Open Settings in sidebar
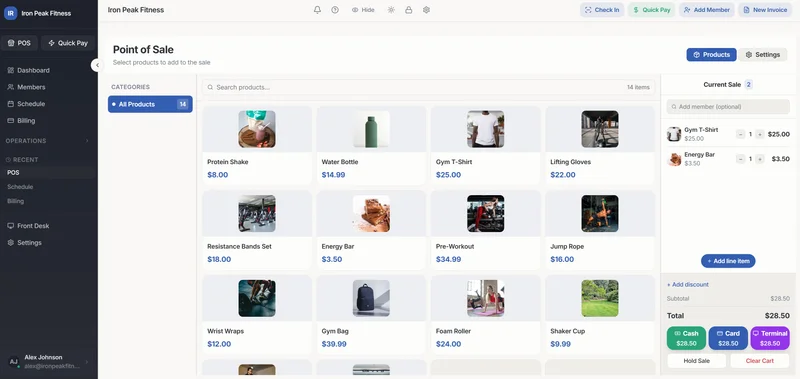Image resolution: width=800 pixels, height=379 pixels. [24, 243]
